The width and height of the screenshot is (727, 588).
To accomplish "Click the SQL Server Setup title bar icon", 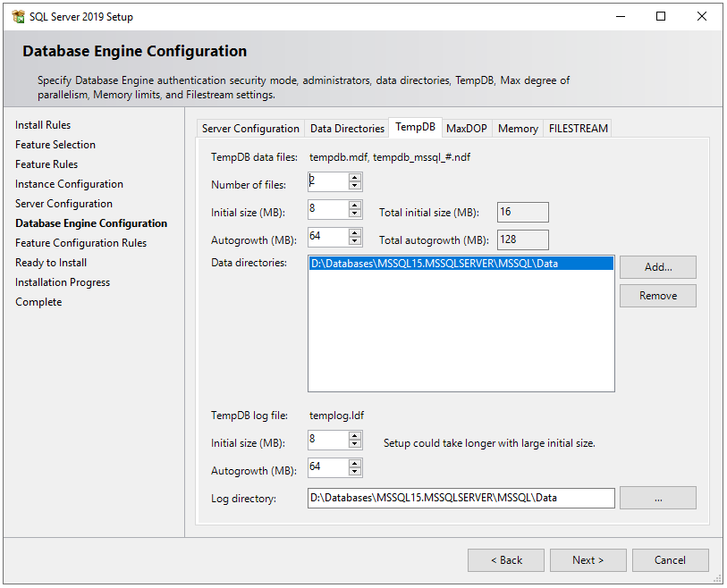I will pyautogui.click(x=19, y=17).
